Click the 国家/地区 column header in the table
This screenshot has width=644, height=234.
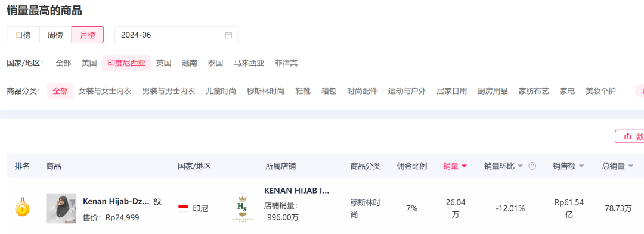[194, 166]
